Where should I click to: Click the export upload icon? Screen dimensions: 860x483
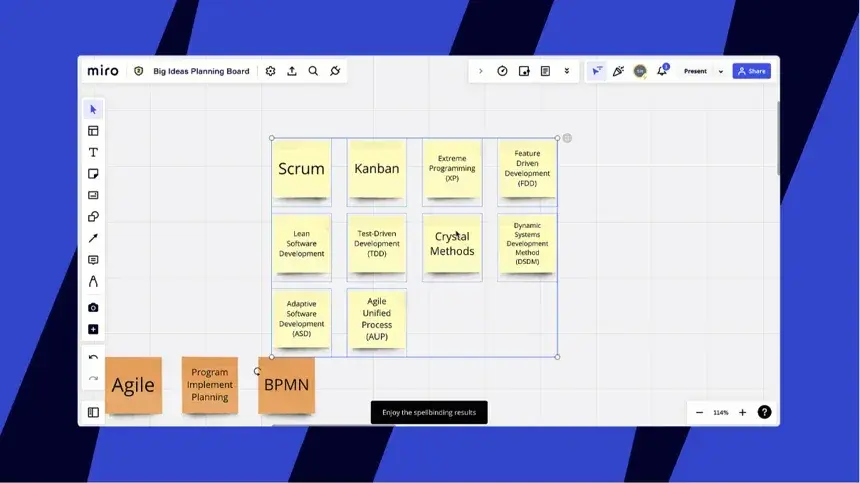(292, 71)
